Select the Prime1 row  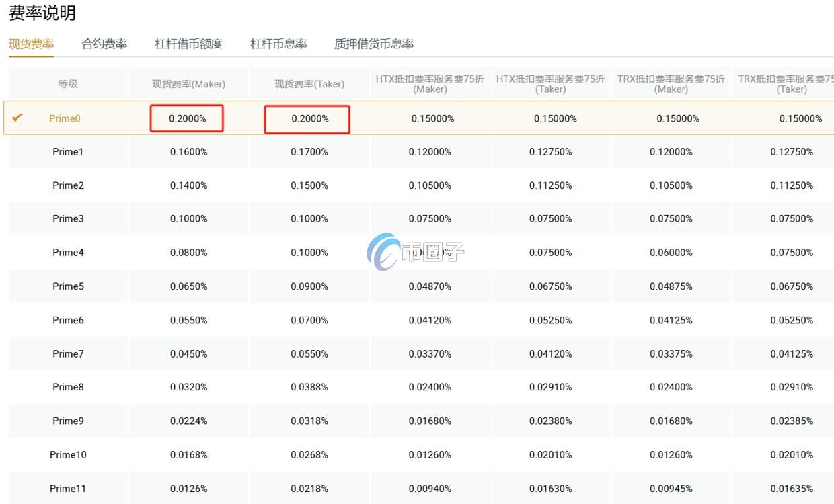point(68,151)
